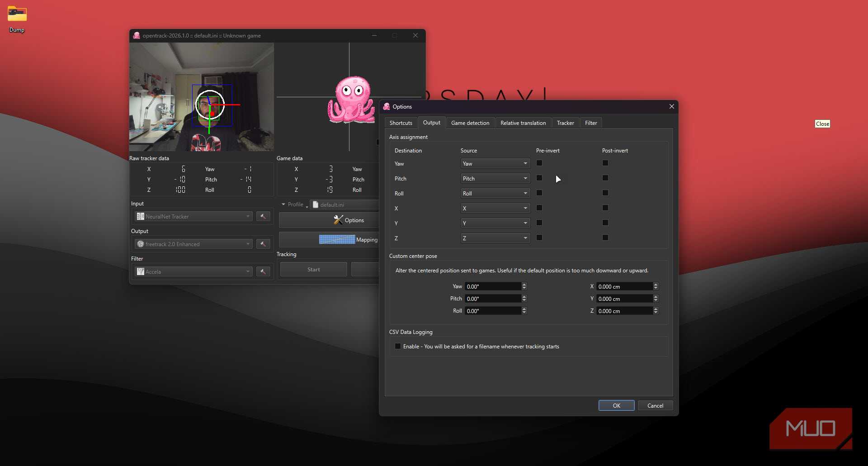868x466 pixels.
Task: Adjust custom center Y spinner arrows
Action: point(656,299)
